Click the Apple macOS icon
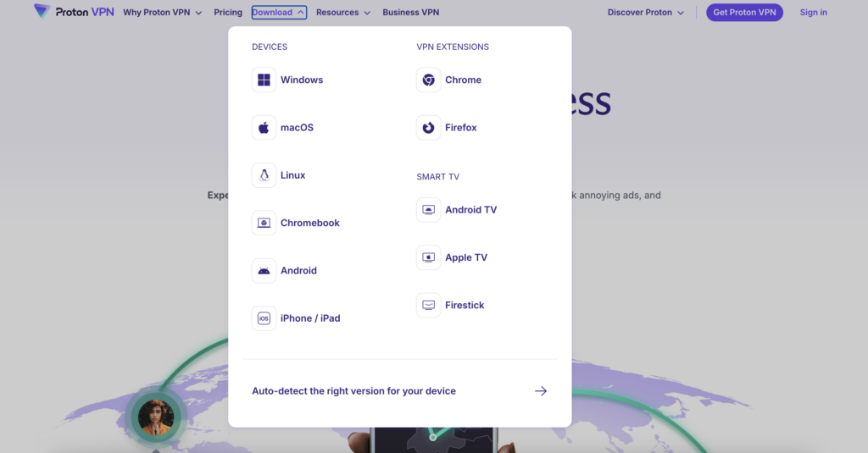 (264, 127)
